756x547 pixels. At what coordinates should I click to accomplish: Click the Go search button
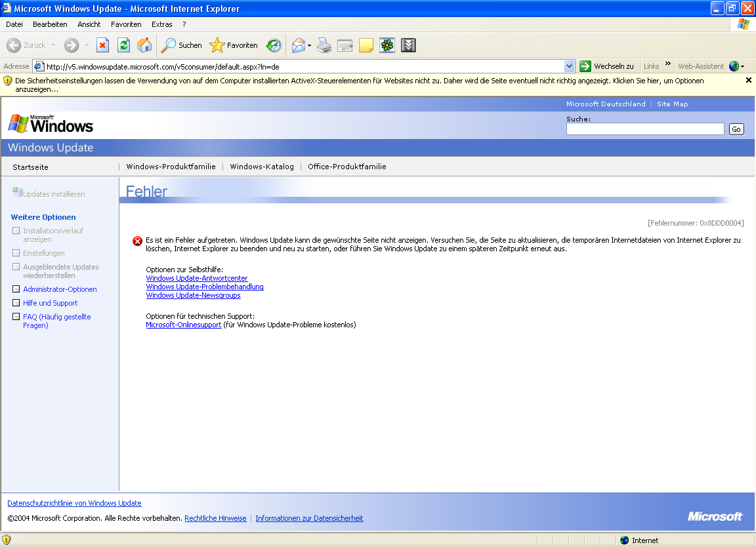point(736,129)
